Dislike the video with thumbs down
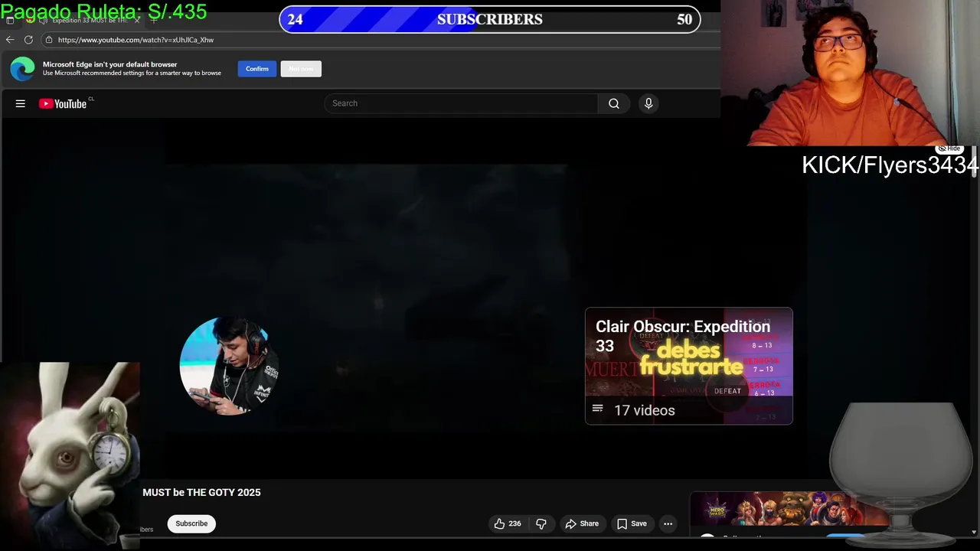This screenshot has width=980, height=551. pos(541,523)
